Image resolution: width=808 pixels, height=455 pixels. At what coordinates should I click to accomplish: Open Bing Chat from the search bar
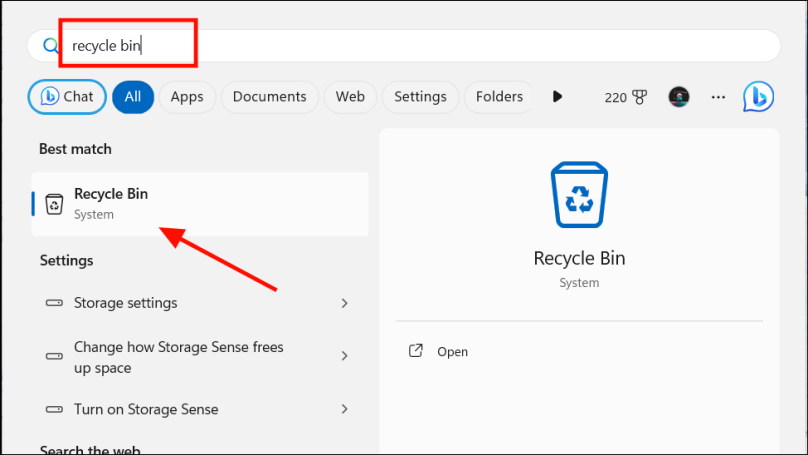tap(67, 97)
